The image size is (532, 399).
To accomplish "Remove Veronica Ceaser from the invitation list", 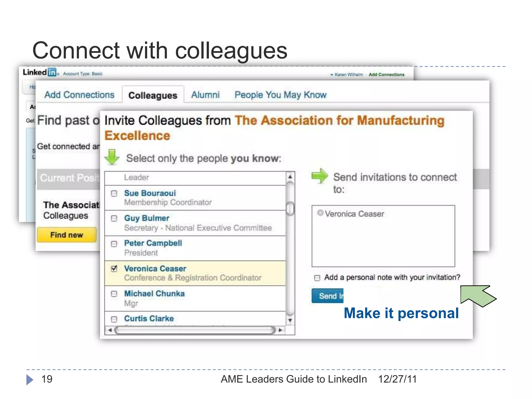I will 320,213.
